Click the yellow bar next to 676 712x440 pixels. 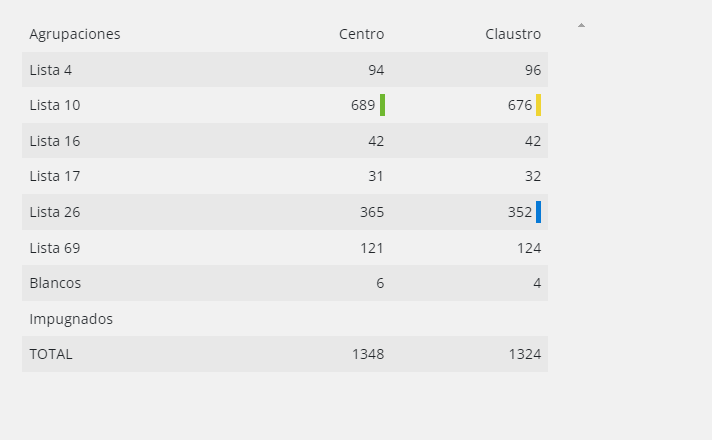click(539, 105)
